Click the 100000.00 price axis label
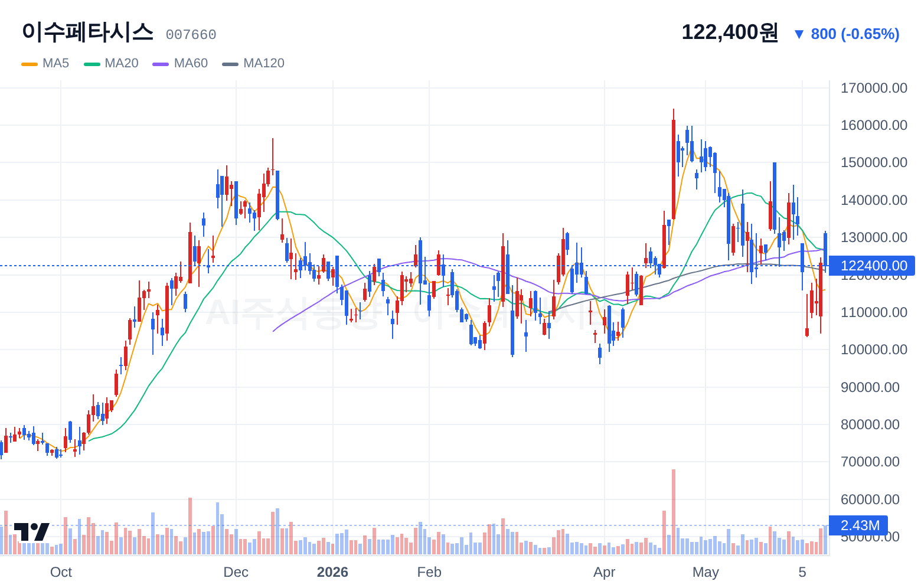This screenshot has width=921, height=588. 874,349
